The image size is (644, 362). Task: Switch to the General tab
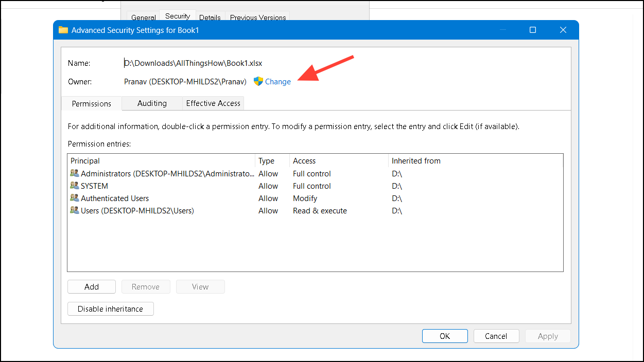[x=143, y=17]
